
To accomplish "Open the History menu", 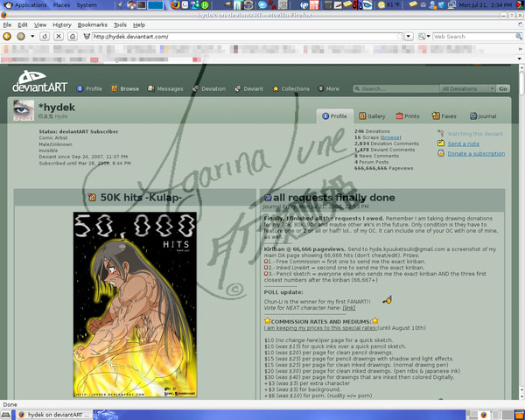I will (x=62, y=24).
